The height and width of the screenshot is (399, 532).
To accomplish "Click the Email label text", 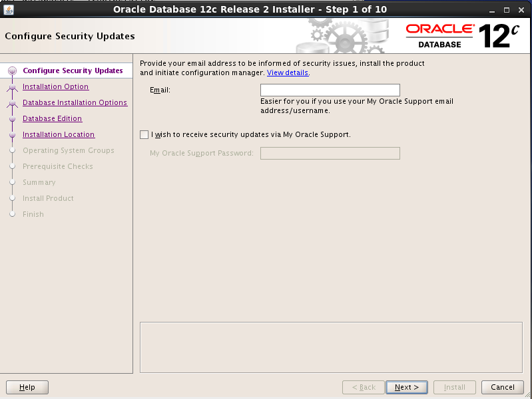I will point(160,90).
